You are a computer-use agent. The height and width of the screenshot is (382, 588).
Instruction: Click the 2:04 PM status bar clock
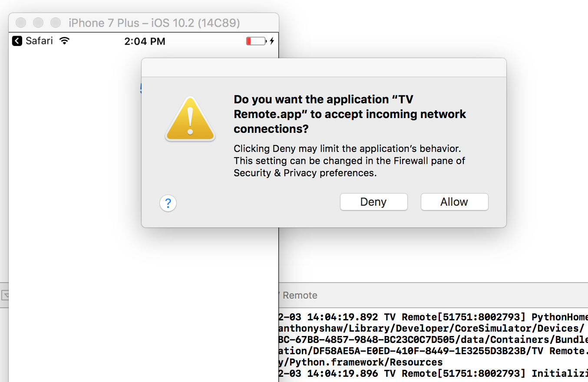(145, 42)
